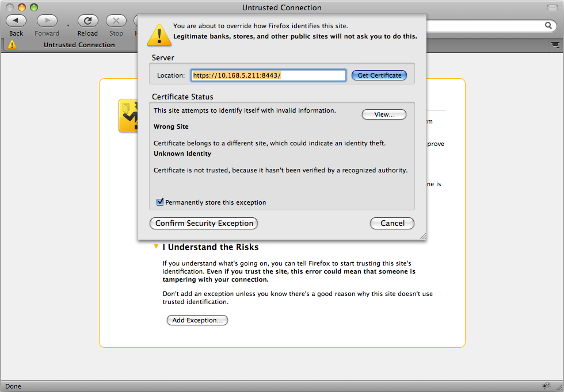The image size is (564, 392).
Task: Click the Wrong Site heading
Action: tap(171, 126)
